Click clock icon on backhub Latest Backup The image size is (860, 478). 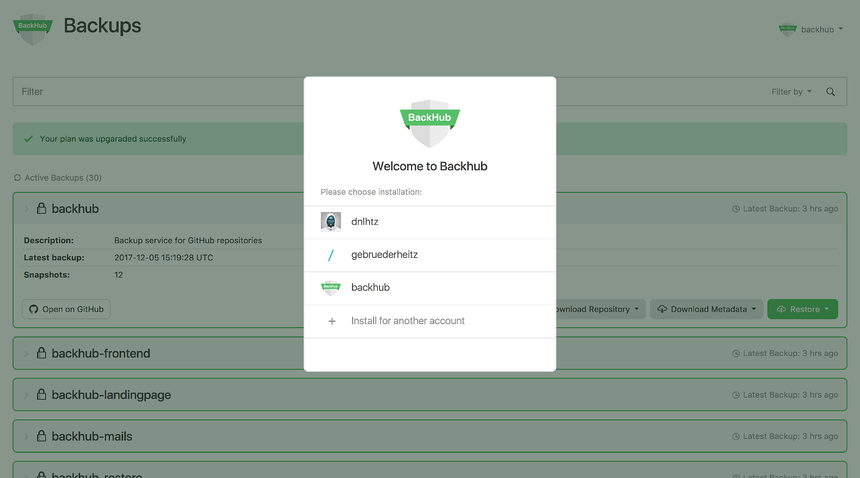pos(736,209)
